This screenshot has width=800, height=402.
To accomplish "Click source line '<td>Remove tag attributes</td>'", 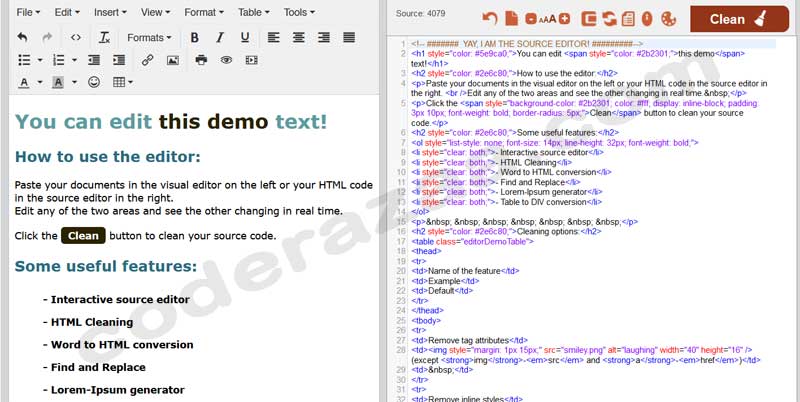I will click(469, 340).
